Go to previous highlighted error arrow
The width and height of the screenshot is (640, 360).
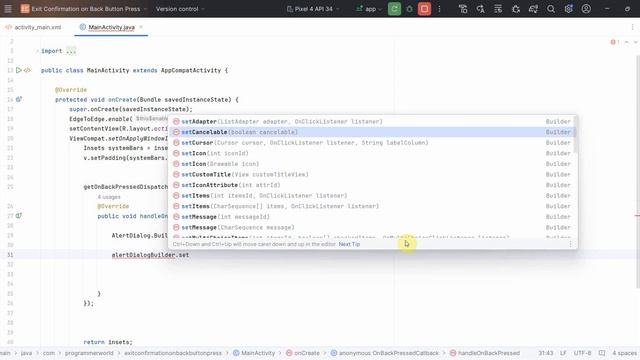[627, 42]
